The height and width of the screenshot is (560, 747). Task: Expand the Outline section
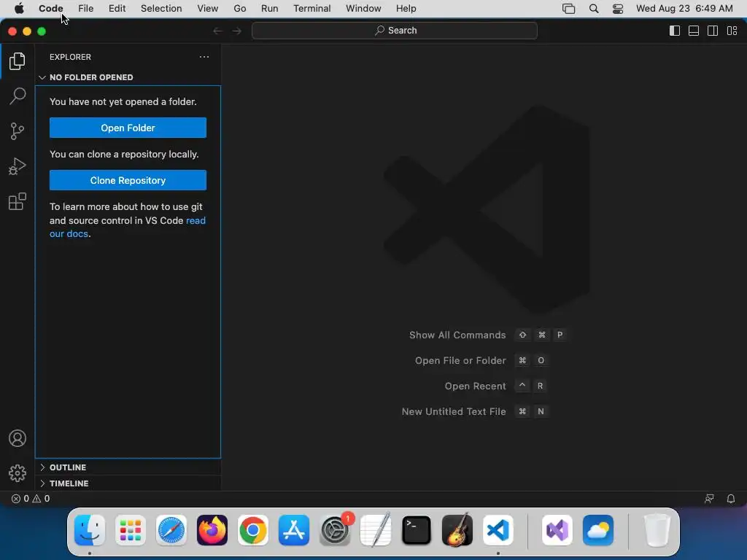click(x=128, y=467)
